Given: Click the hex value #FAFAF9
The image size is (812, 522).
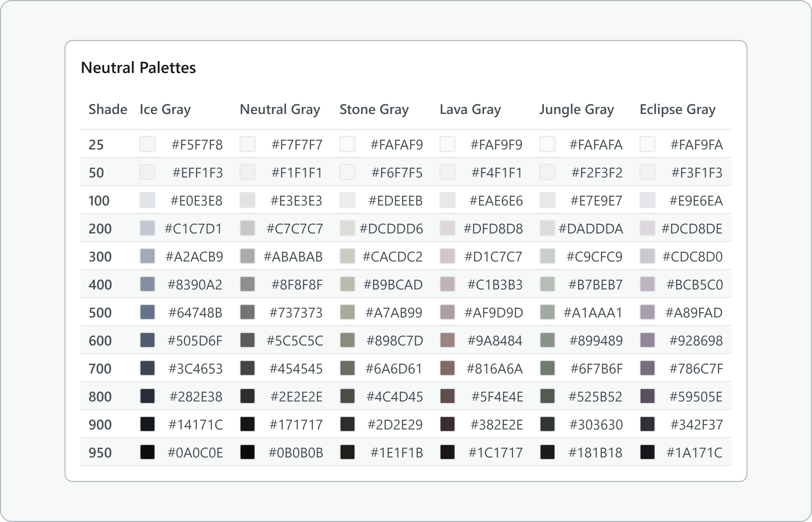Looking at the screenshot, I should 396,145.
